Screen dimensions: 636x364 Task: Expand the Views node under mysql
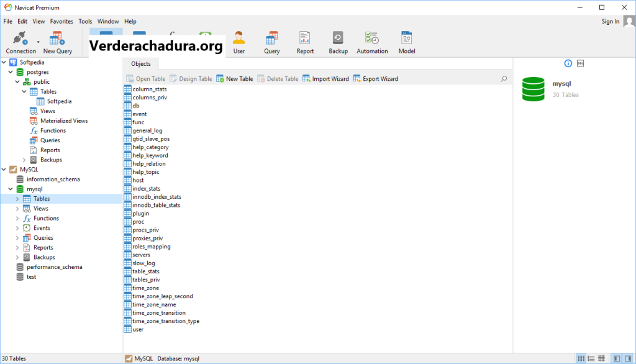17,208
